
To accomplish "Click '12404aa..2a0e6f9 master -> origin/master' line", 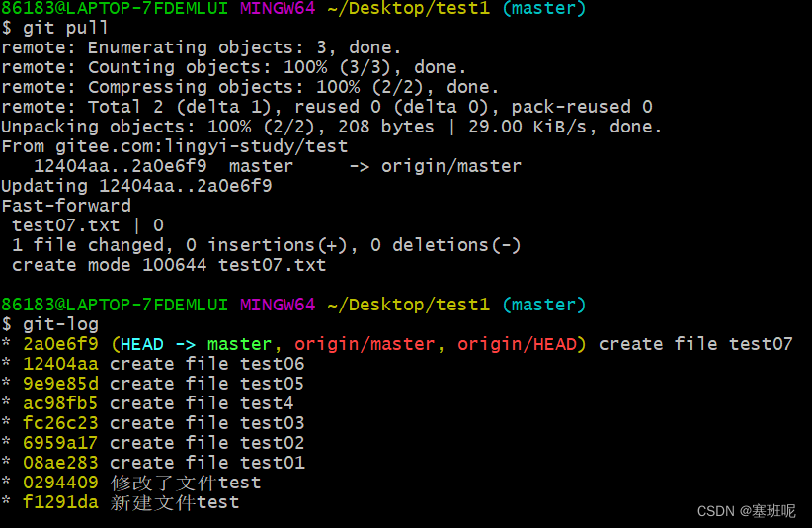I will (x=278, y=166).
